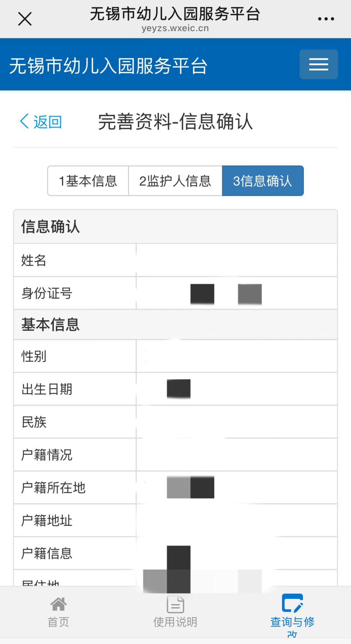Image resolution: width=351 pixels, height=644 pixels.
Task: Tap the 出生日期 value cell
Action: coord(237,389)
